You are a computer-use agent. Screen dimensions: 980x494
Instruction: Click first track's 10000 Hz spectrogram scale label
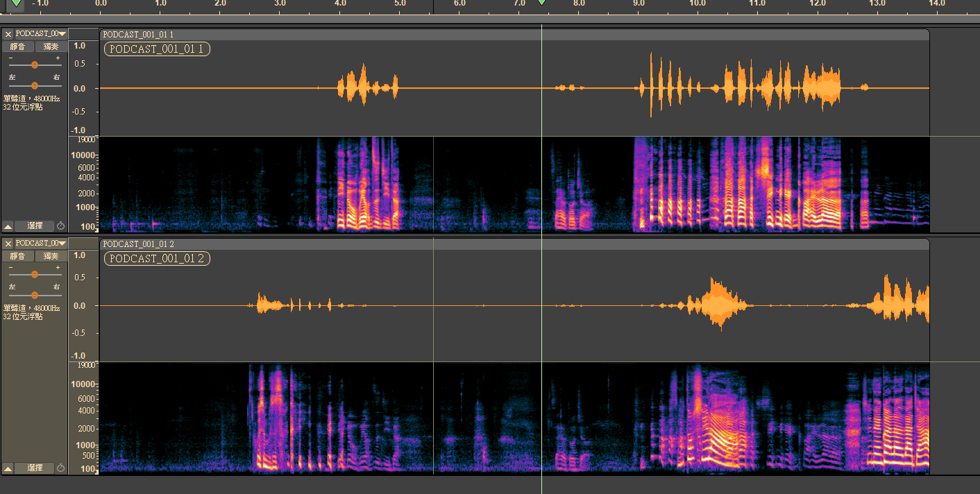point(84,155)
